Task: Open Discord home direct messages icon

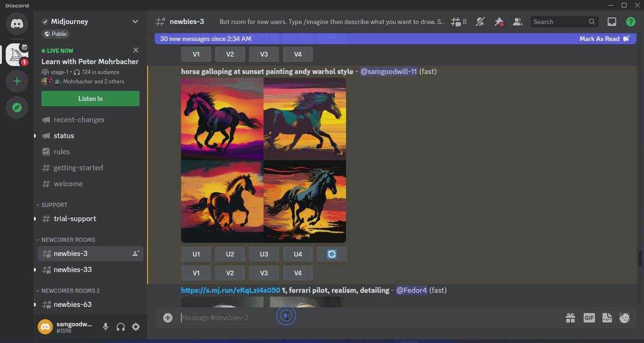Action: [17, 24]
